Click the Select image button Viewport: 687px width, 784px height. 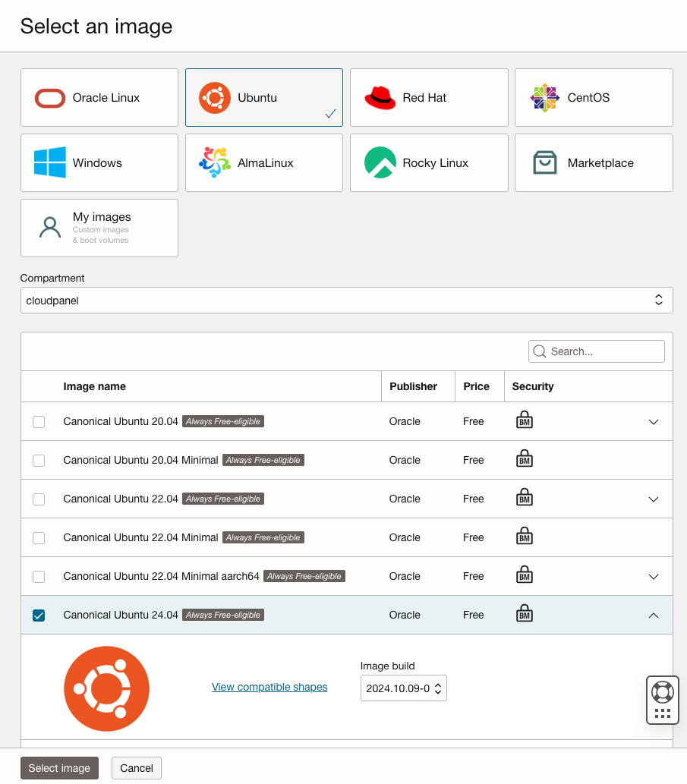click(59, 768)
